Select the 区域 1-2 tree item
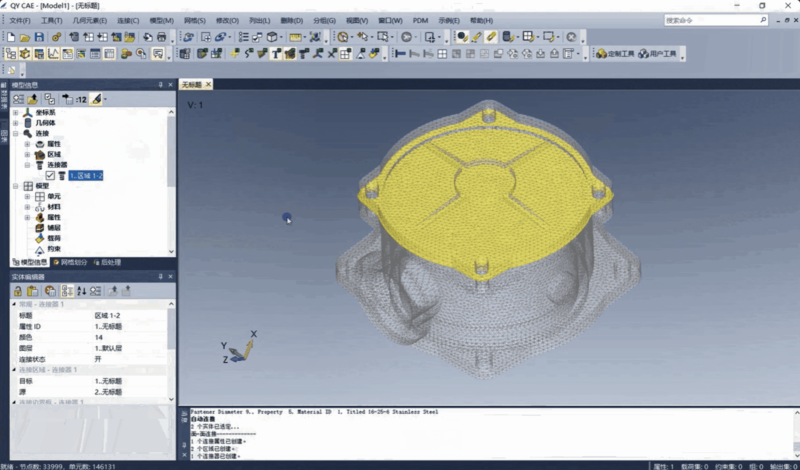This screenshot has height=470, width=800. (x=86, y=176)
